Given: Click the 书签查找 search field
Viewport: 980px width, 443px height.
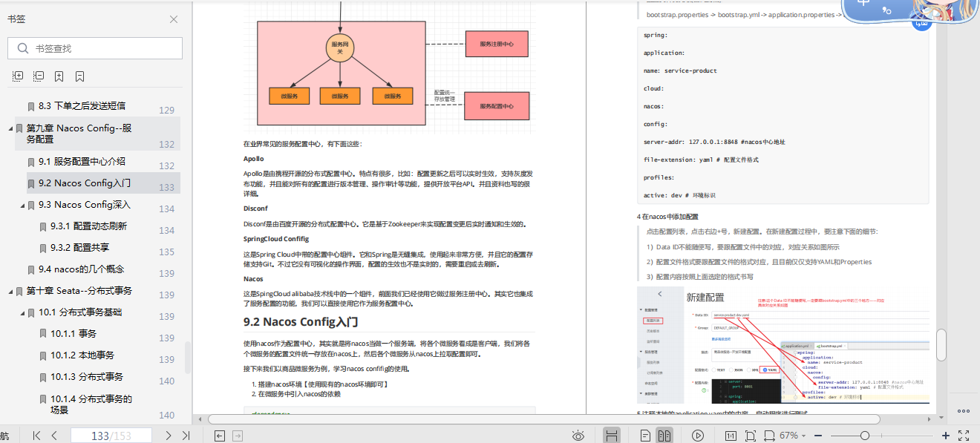Looking at the screenshot, I should [95, 48].
